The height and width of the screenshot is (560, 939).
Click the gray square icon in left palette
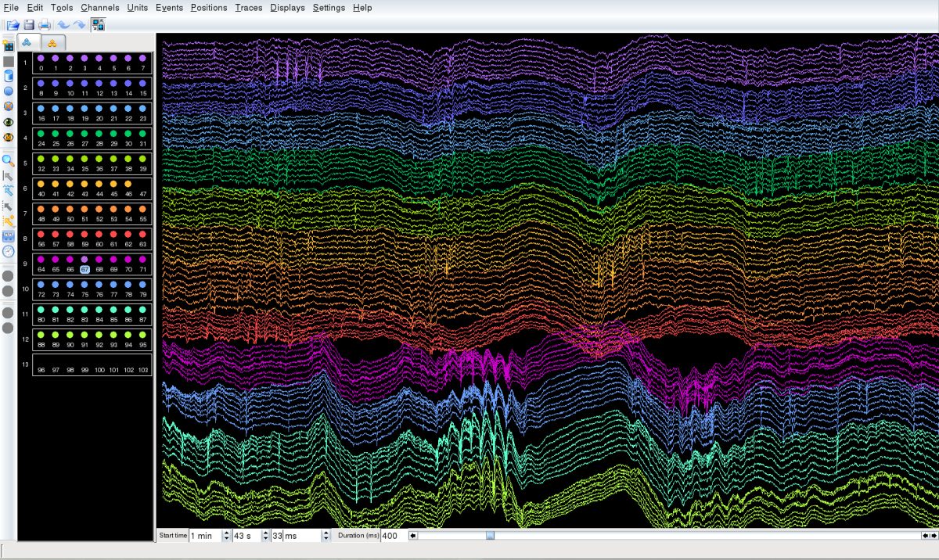point(8,61)
